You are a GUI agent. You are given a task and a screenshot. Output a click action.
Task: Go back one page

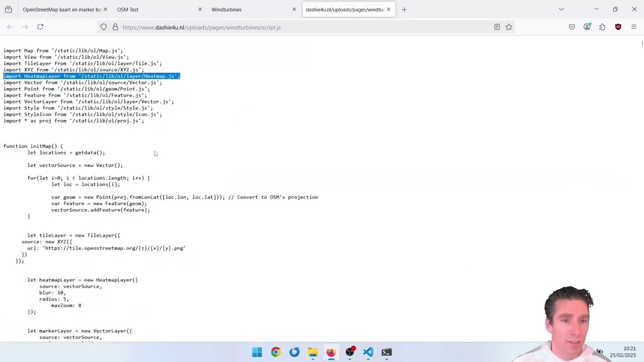click(x=10, y=27)
